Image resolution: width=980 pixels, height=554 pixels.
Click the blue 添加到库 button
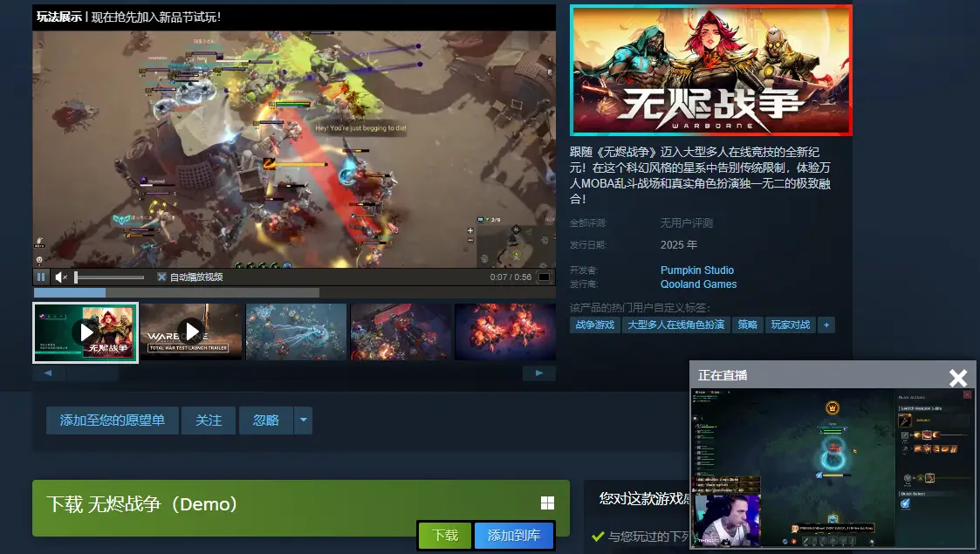pos(514,536)
